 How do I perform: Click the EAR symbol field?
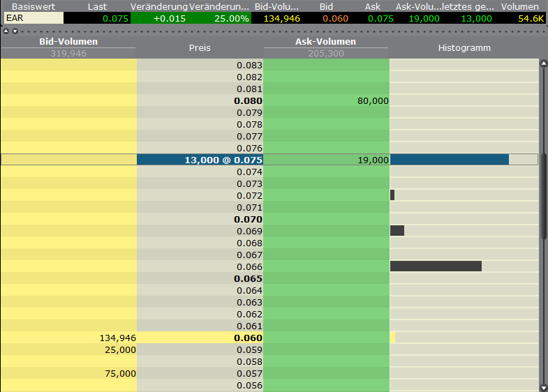coord(32,18)
